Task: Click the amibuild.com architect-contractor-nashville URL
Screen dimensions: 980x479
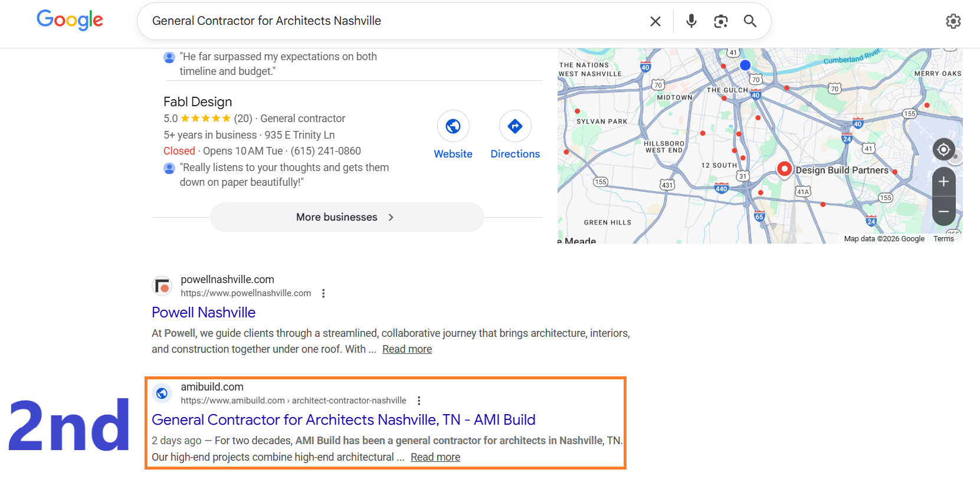Action: [x=293, y=401]
